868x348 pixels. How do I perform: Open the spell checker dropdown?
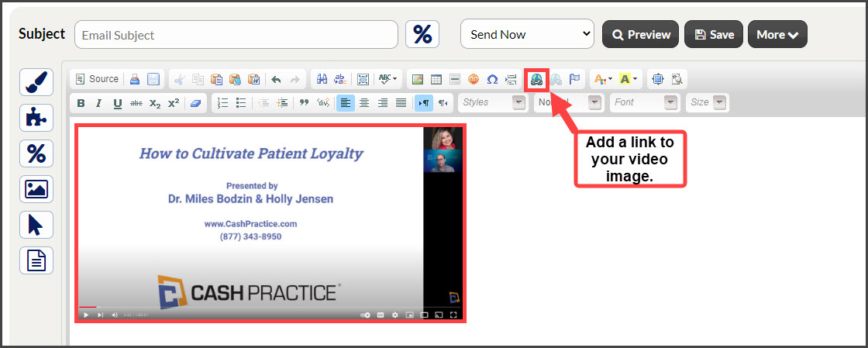(387, 79)
